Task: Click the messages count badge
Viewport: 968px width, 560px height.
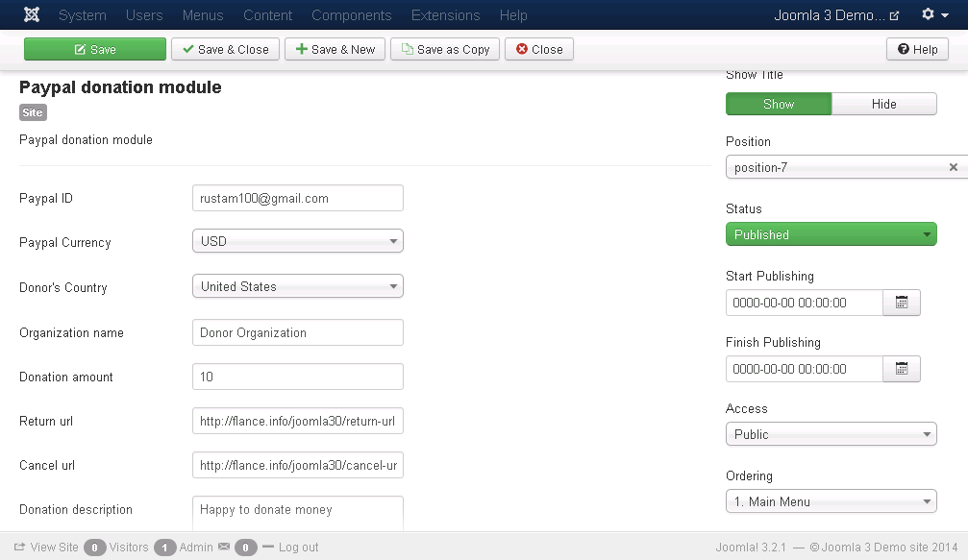Action: click(246, 548)
